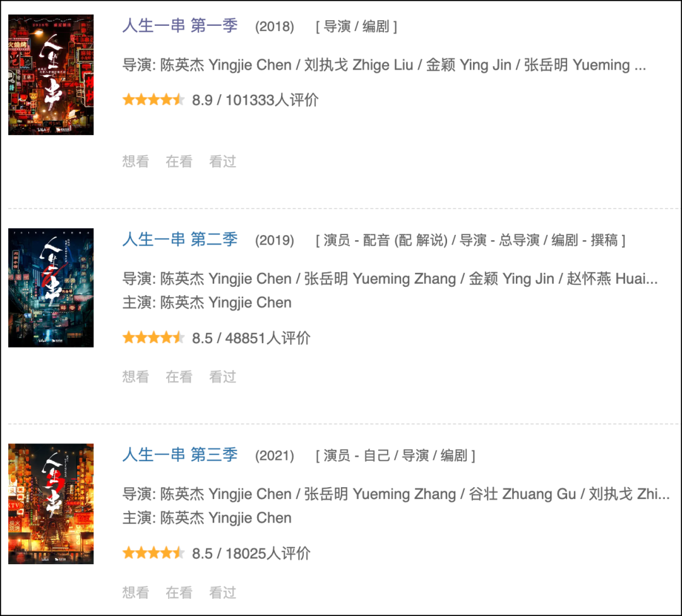Mark 第三季 as 想看

[136, 593]
